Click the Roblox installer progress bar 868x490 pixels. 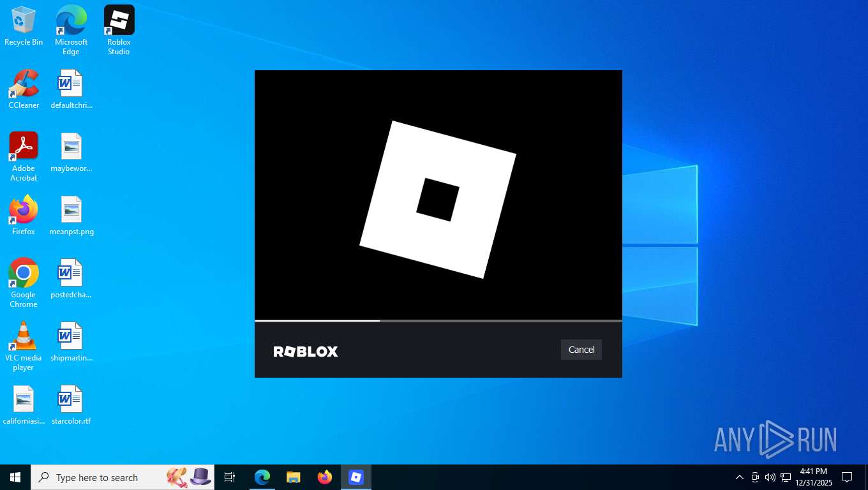click(438, 320)
